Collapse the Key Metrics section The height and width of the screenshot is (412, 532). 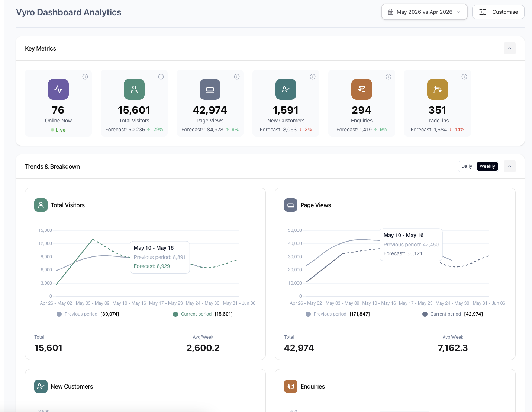[x=510, y=48]
